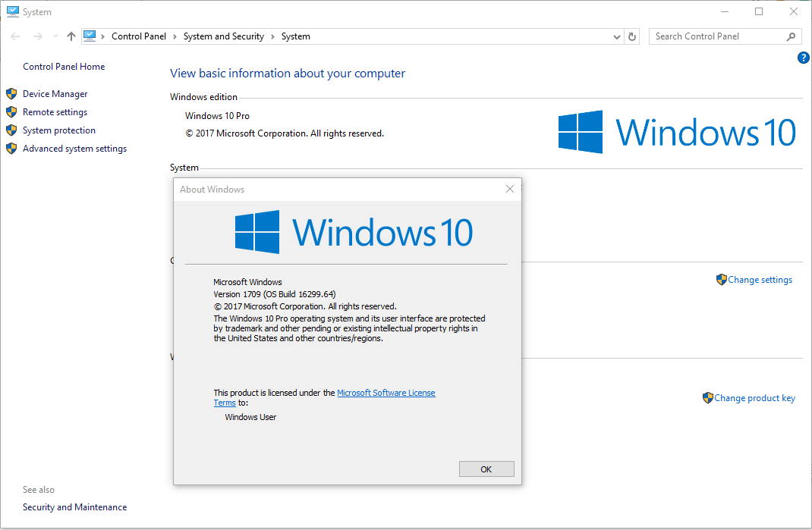
Task: Navigate to Control Panel via the breadcrumb
Action: (139, 36)
